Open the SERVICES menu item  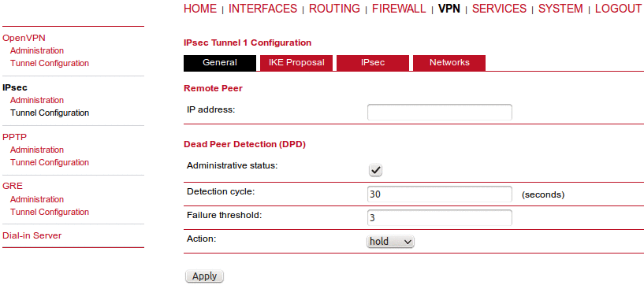click(x=499, y=9)
